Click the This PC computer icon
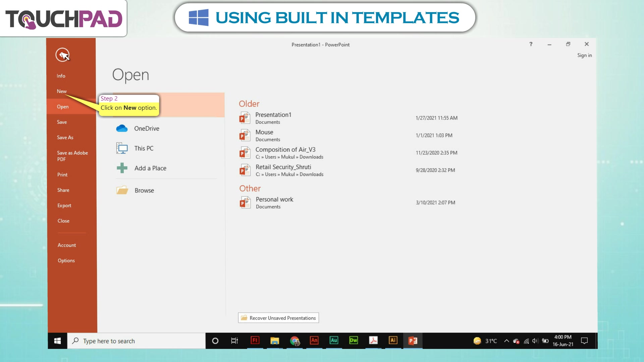 122,148
